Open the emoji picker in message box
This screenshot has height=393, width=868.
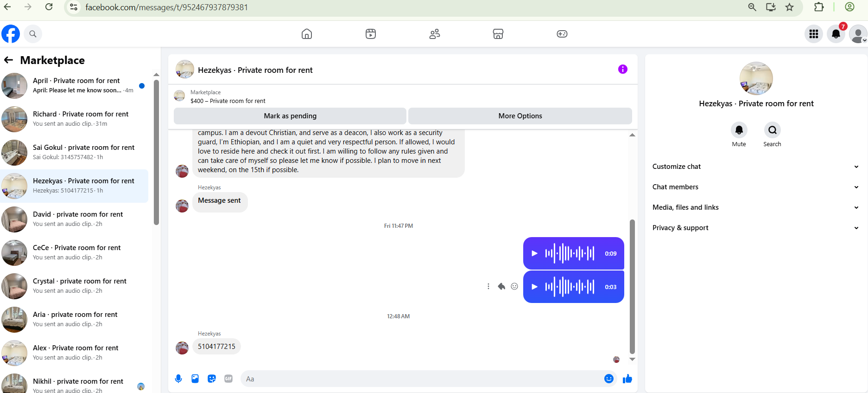(609, 379)
